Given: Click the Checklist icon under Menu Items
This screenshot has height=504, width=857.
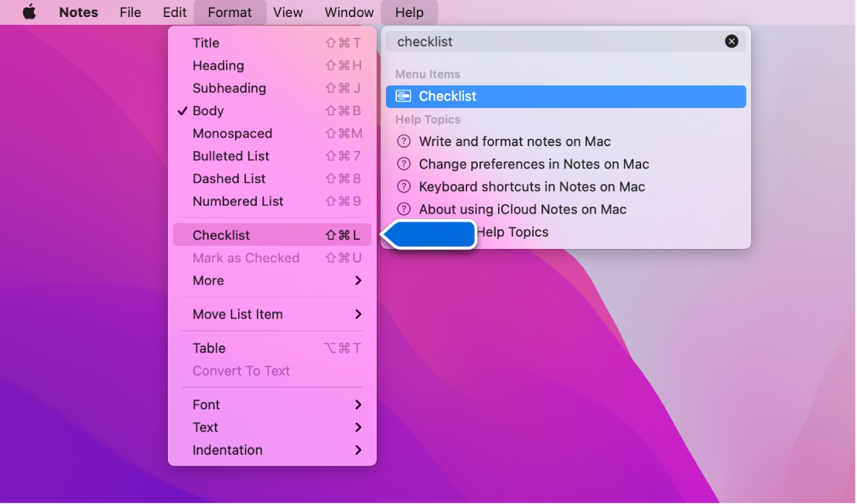Looking at the screenshot, I should 402,96.
